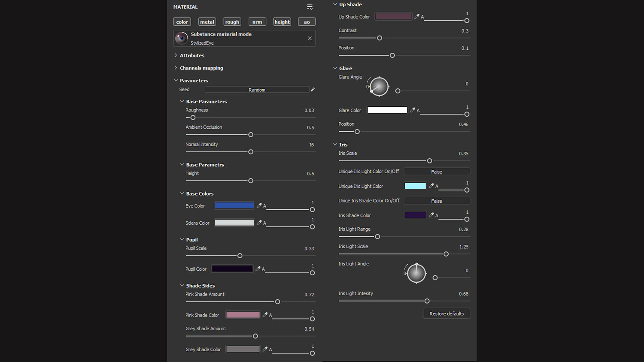Open the Material panel options menu icon
Screen dimensions: 644x362
click(x=310, y=7)
